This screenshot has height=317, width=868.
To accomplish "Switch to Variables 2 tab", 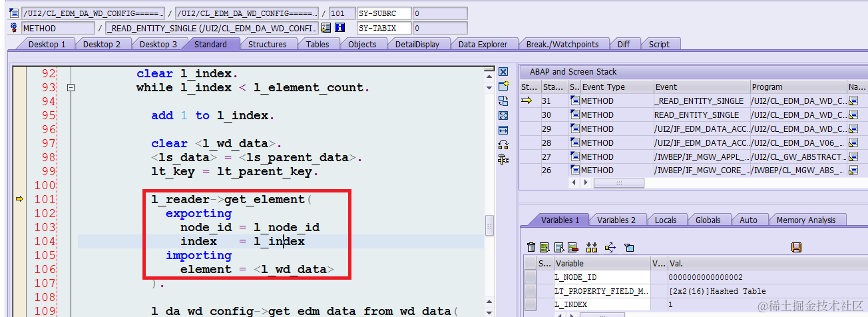I will (616, 220).
